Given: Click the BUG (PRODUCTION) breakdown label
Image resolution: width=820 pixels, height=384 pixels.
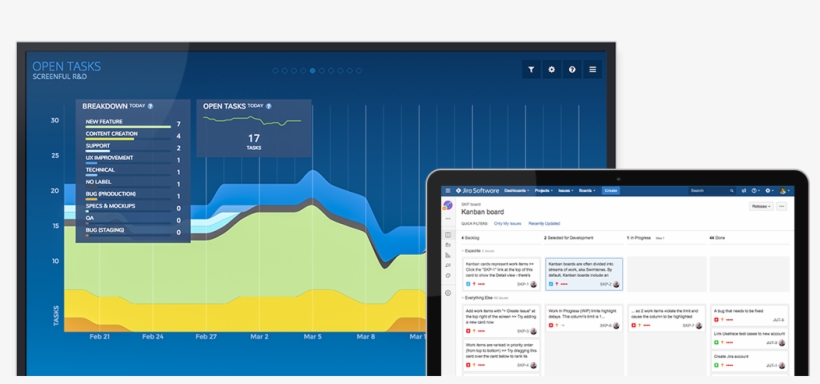Looking at the screenshot, I should click(111, 194).
